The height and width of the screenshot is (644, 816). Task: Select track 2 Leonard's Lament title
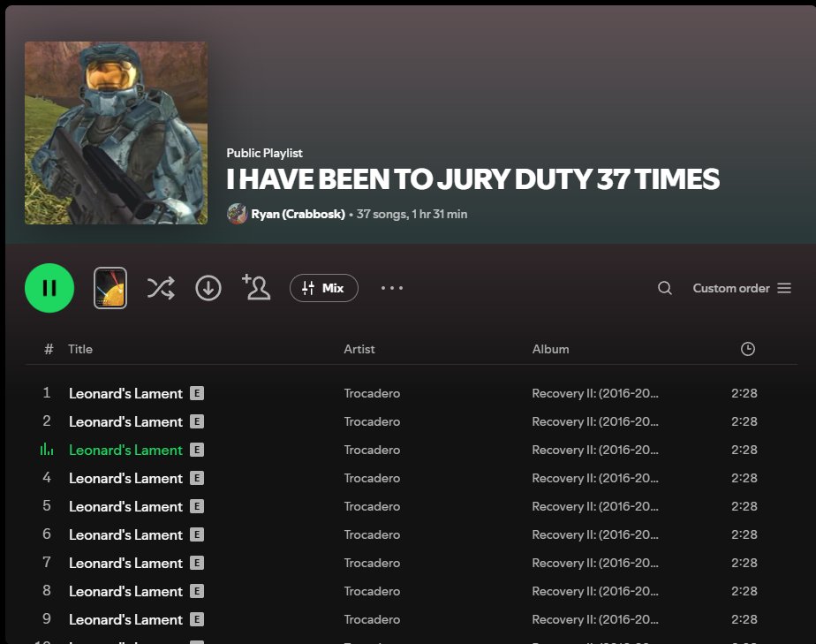tap(125, 421)
